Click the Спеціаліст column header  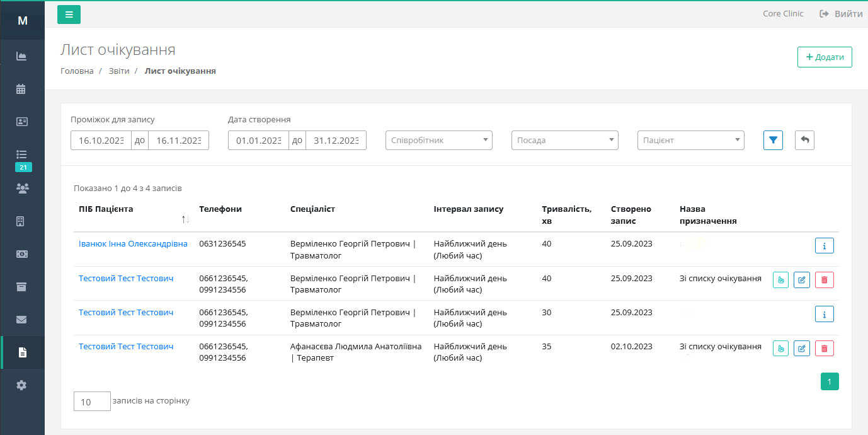click(x=312, y=209)
